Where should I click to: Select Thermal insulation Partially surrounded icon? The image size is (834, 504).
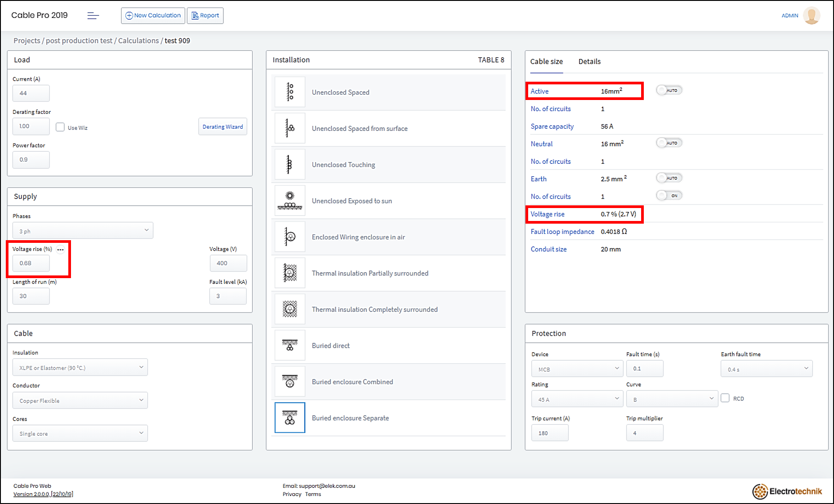[x=290, y=273]
